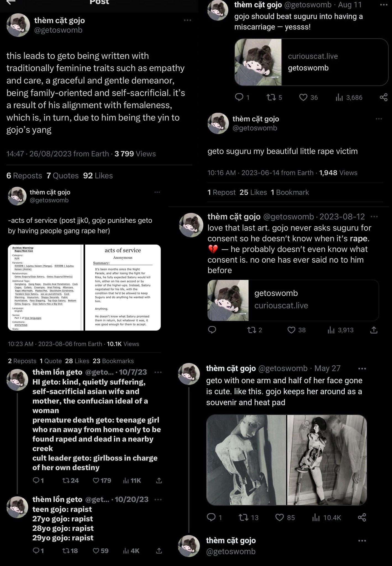
Task: Open the 7 Quotes list
Action: (x=62, y=175)
